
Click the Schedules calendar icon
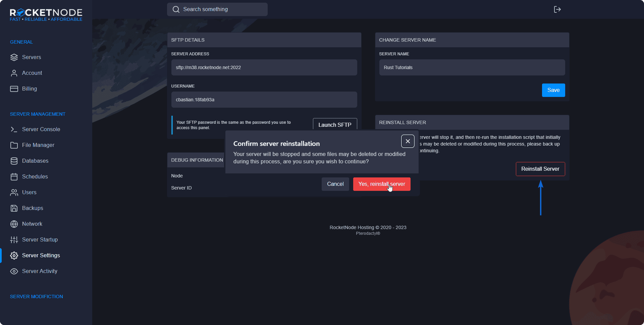coord(14,177)
